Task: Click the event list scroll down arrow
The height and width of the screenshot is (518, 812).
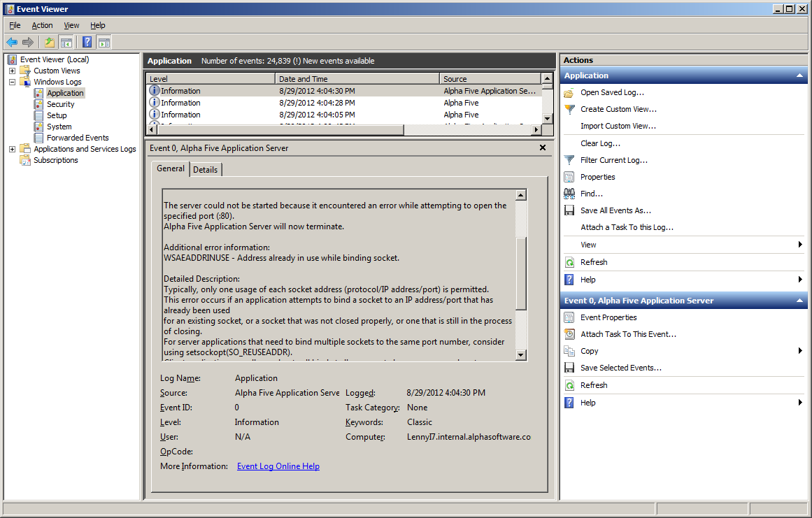Action: 547,118
